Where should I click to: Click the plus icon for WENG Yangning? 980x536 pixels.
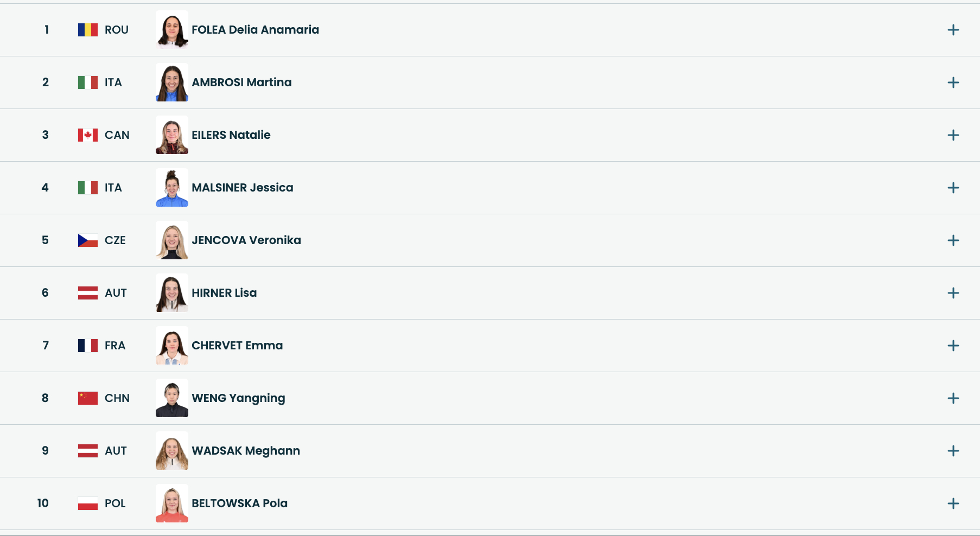[953, 398]
